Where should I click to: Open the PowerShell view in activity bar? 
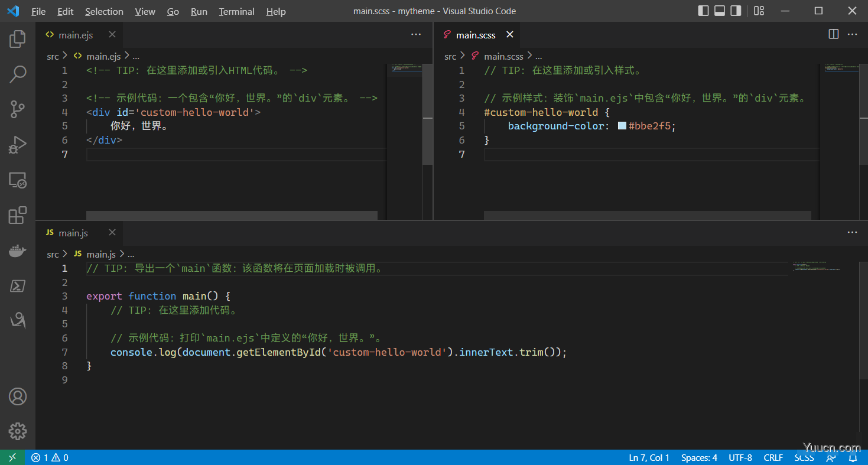(x=18, y=286)
